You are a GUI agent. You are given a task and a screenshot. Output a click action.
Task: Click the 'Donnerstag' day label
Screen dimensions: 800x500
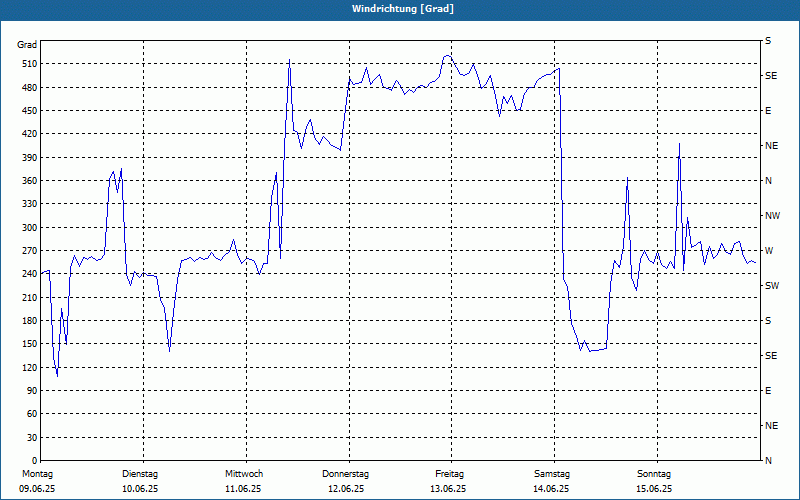click(345, 474)
